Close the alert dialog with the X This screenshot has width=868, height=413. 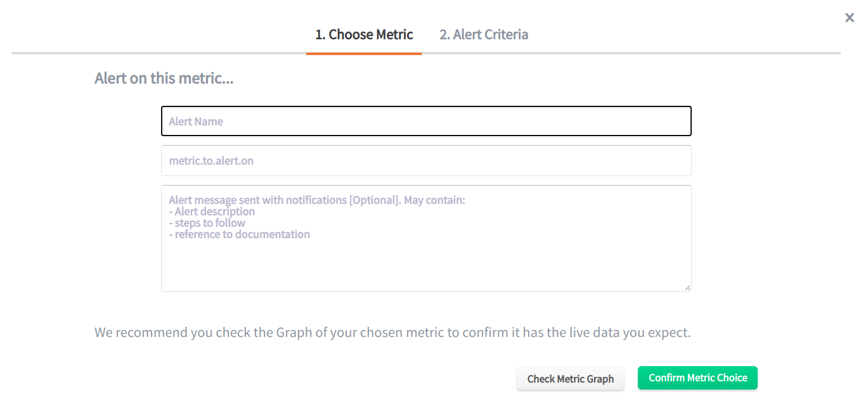pyautogui.click(x=850, y=18)
